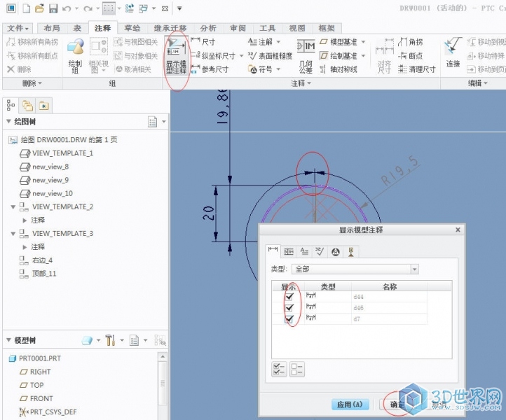Screen dimensions: 506x420
Task: Expand 注释 under VIEW_TEMPLATE_3
Action: click(x=25, y=247)
